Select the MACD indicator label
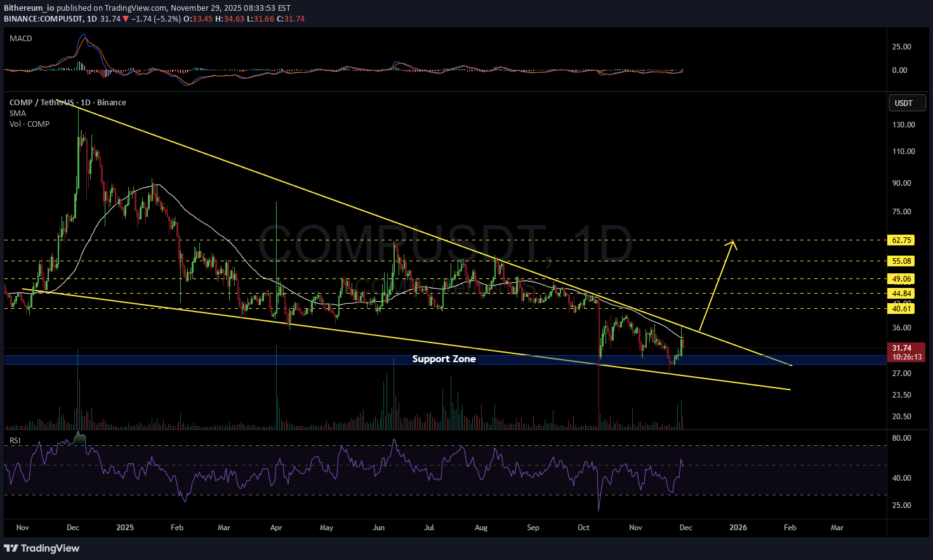 tap(21, 39)
